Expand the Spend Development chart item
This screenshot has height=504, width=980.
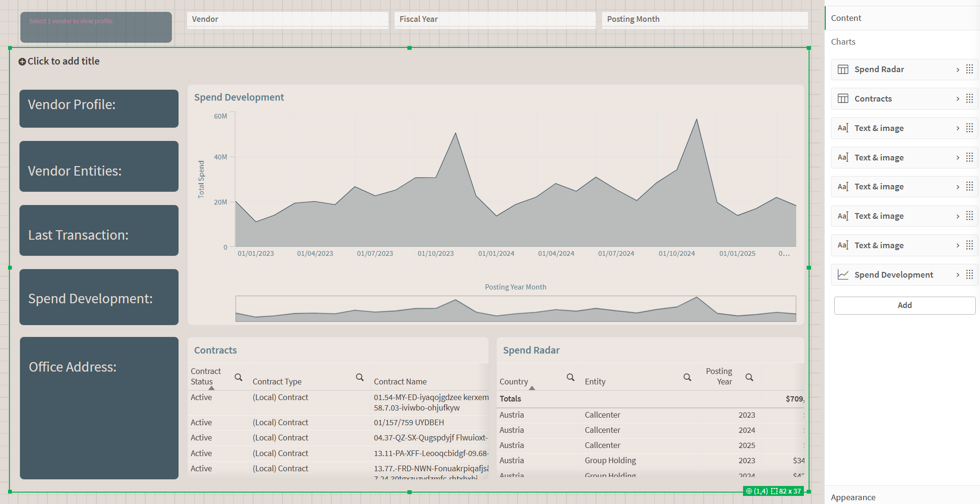pos(958,275)
